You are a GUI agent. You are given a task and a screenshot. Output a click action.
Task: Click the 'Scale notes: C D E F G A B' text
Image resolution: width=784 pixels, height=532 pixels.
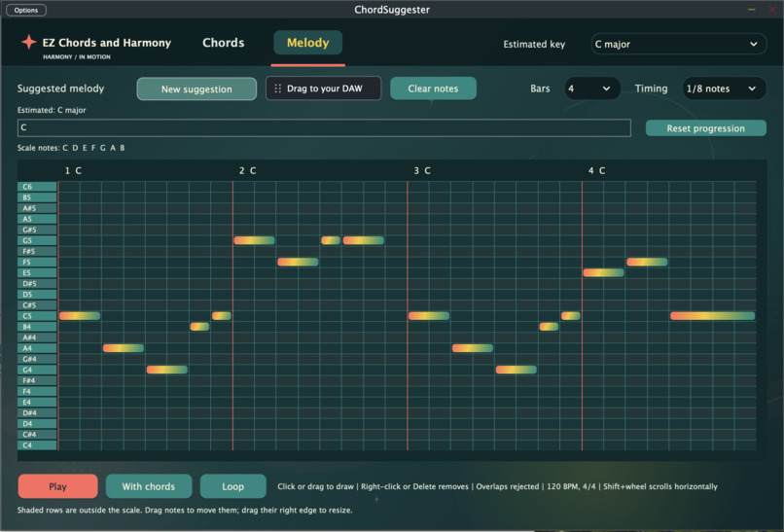(x=71, y=148)
